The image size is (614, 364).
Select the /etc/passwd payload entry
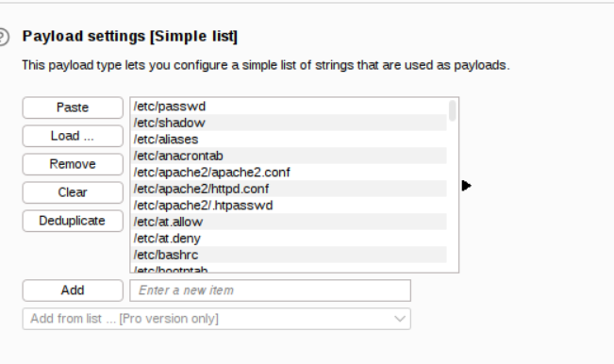[x=290, y=107]
